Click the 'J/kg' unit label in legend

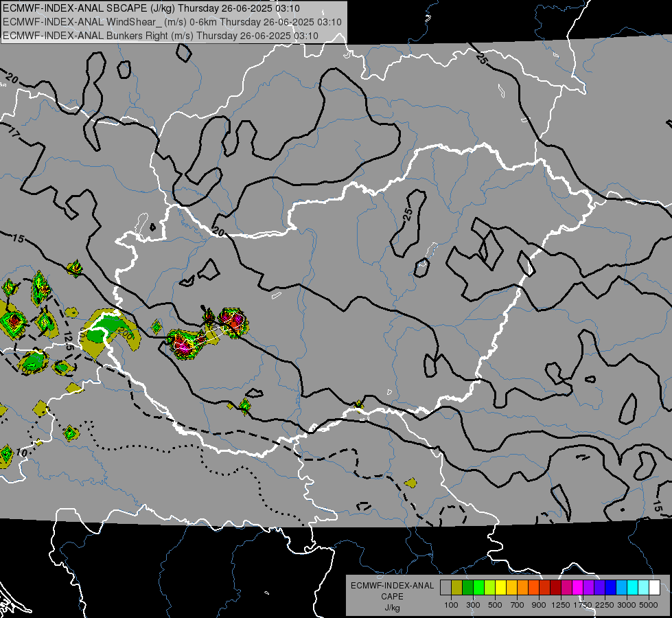[392, 608]
